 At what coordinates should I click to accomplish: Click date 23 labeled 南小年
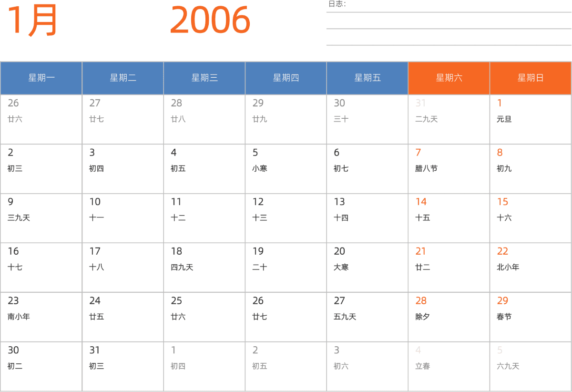pos(41,317)
